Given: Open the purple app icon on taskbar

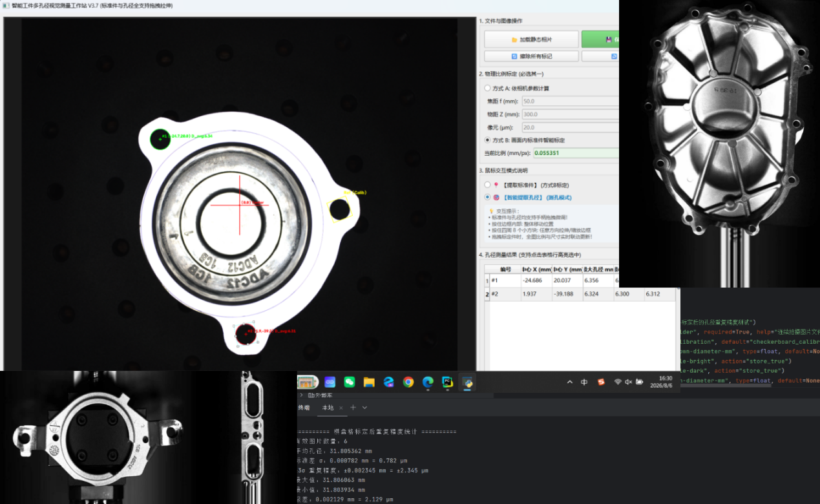Looking at the screenshot, I should (330, 382).
